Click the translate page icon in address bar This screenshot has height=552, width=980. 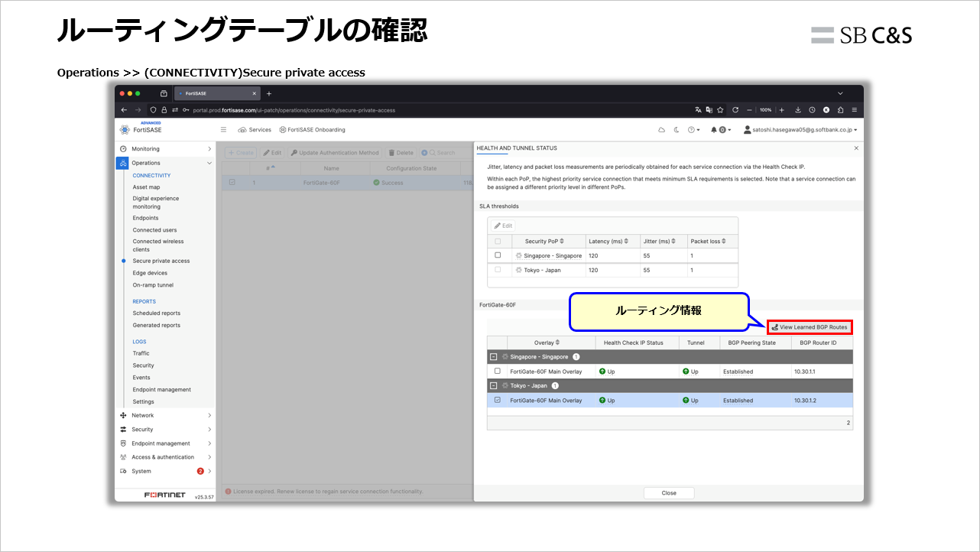[x=698, y=109]
